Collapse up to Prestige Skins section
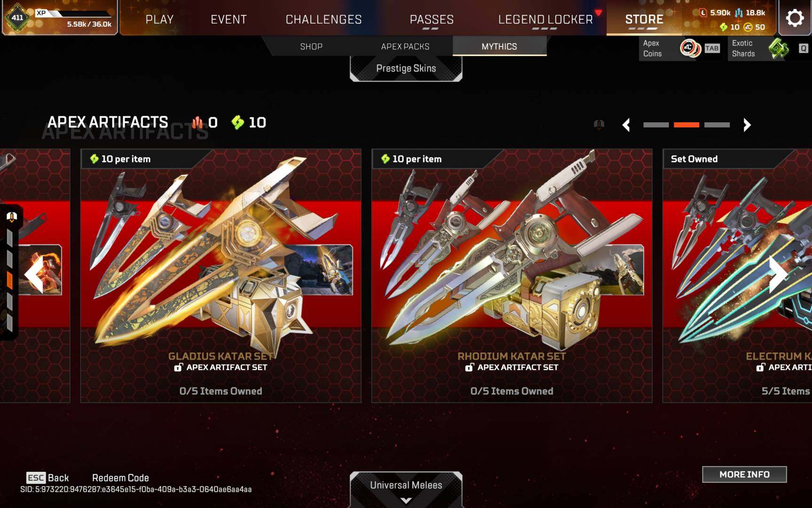Viewport: 812px width, 508px height. pos(406,69)
